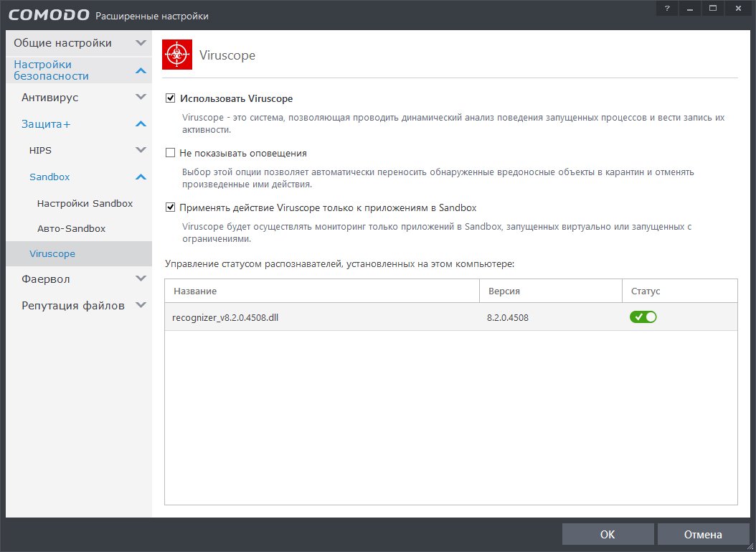The image size is (756, 552).
Task: Cancel changes with the Отмена button
Action: [703, 534]
